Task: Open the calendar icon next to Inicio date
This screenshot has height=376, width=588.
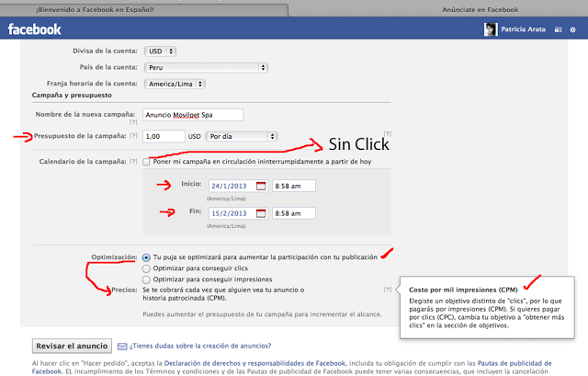Action: 261,186
